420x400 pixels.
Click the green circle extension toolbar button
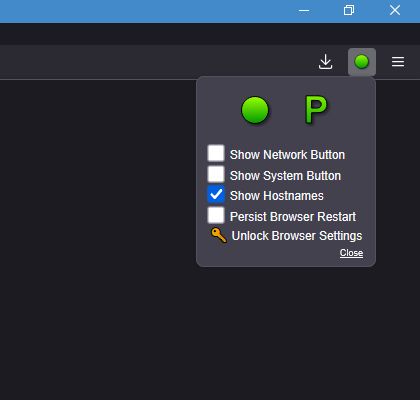(x=362, y=62)
